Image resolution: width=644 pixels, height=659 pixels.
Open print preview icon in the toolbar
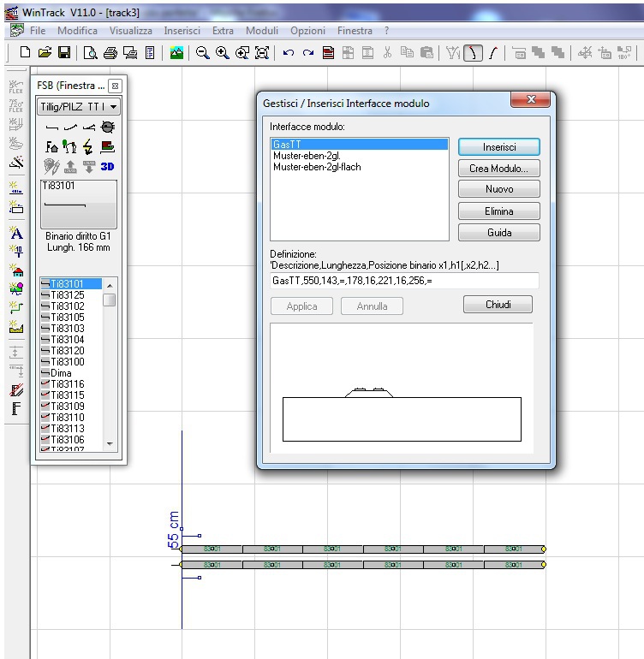(91, 53)
